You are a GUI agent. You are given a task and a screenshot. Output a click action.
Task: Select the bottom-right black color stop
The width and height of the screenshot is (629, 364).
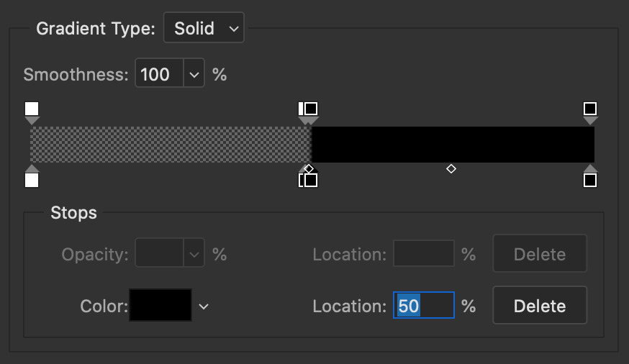coord(590,179)
